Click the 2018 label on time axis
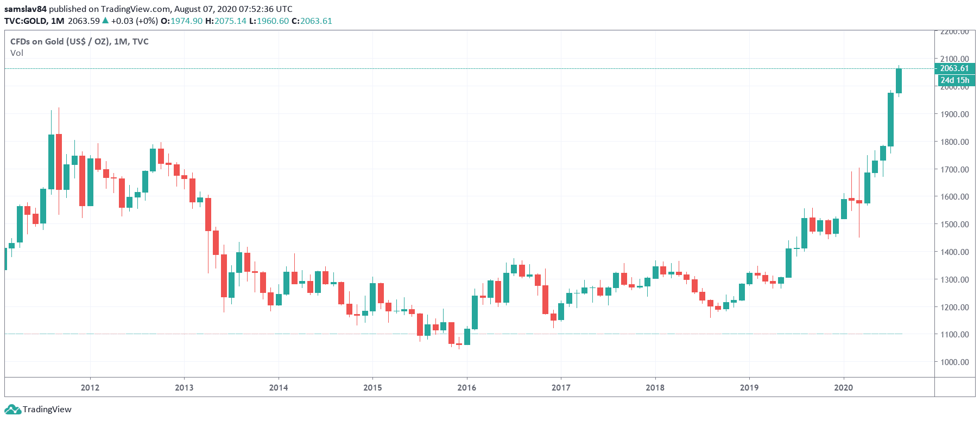Image resolution: width=980 pixels, height=422 pixels. [x=655, y=387]
